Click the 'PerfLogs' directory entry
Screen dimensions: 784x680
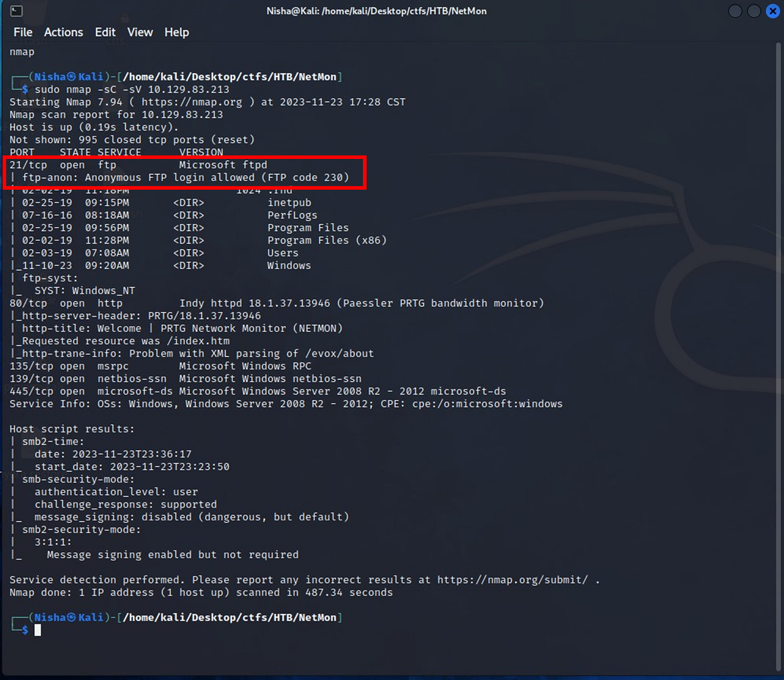pos(292,215)
